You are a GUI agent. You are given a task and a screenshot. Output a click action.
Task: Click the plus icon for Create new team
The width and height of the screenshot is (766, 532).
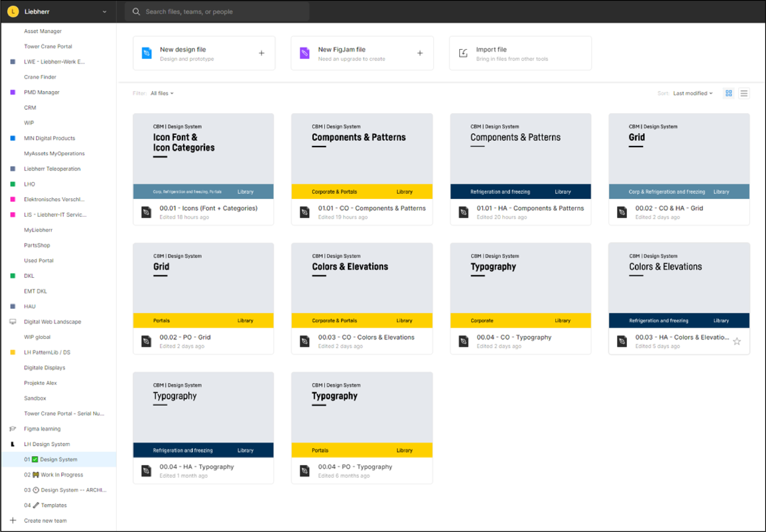[x=13, y=520]
